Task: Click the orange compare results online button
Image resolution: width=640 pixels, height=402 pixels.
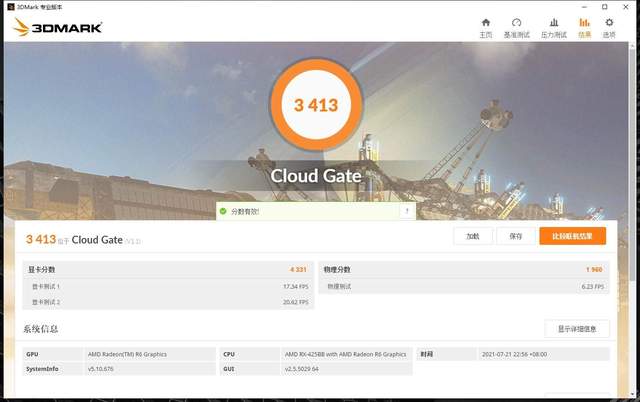Action: [x=572, y=236]
